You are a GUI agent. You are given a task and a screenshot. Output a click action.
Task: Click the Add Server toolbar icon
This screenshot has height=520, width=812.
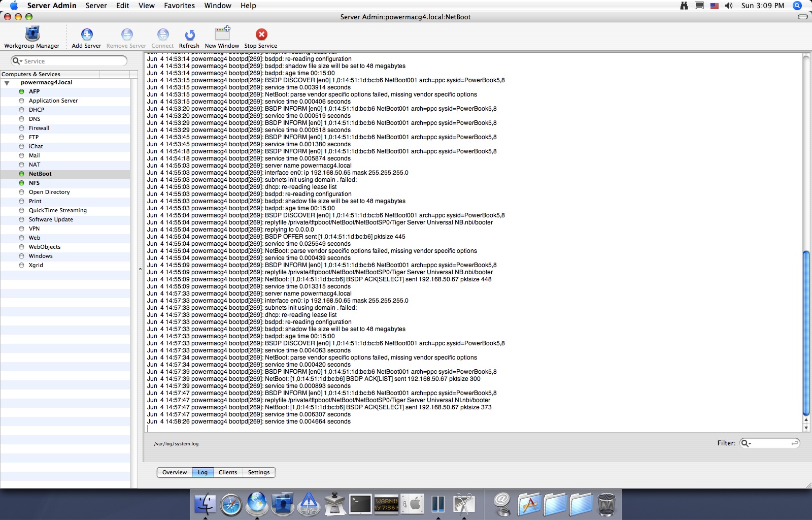(86, 37)
